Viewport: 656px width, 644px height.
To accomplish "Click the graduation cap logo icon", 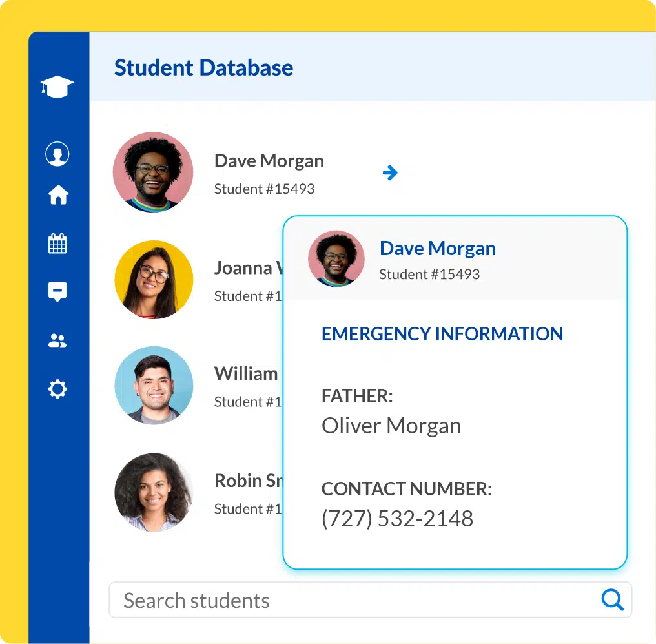I will 57,87.
